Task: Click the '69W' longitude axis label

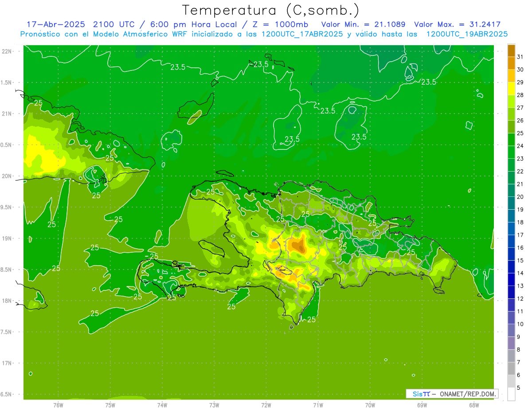Action: point(422,405)
